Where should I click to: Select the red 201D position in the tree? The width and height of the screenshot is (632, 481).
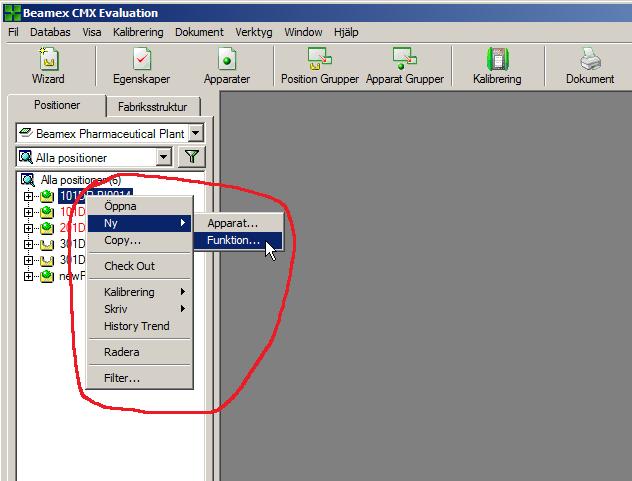pos(73,228)
